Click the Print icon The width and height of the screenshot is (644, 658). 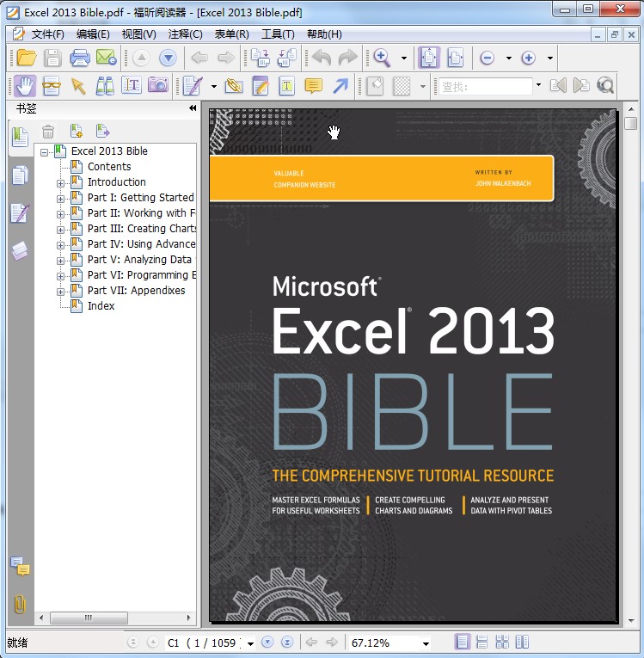tap(79, 58)
